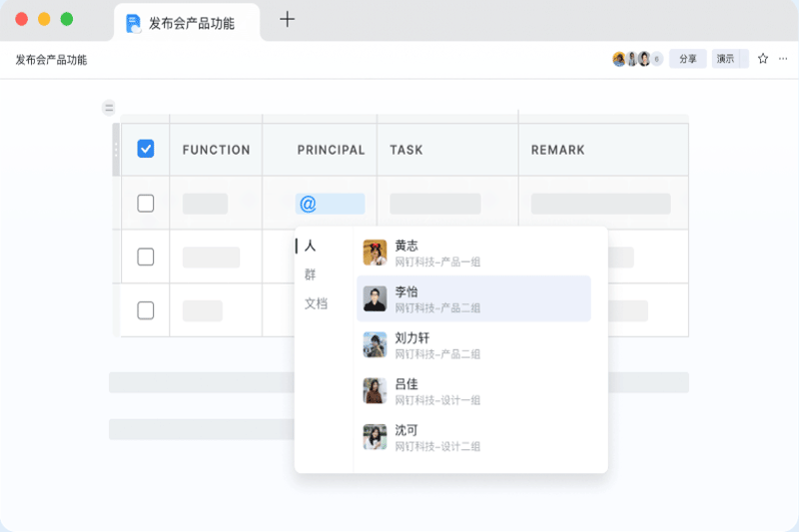Image resolution: width=799 pixels, height=532 pixels.
Task: Click the 分享 share button
Action: point(687,59)
